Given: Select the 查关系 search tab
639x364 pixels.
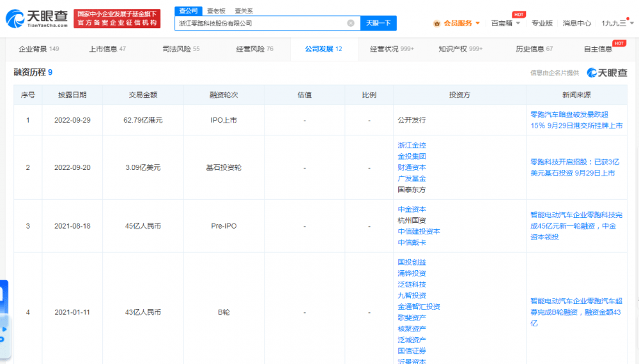Looking at the screenshot, I should [243, 11].
